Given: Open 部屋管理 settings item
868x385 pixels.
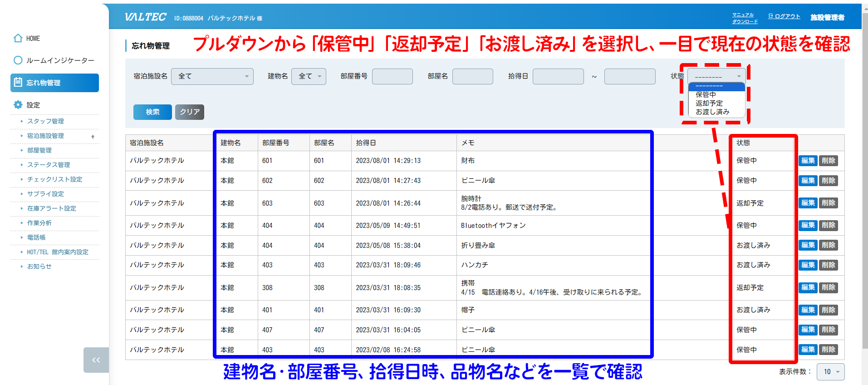Looking at the screenshot, I should click(39, 150).
